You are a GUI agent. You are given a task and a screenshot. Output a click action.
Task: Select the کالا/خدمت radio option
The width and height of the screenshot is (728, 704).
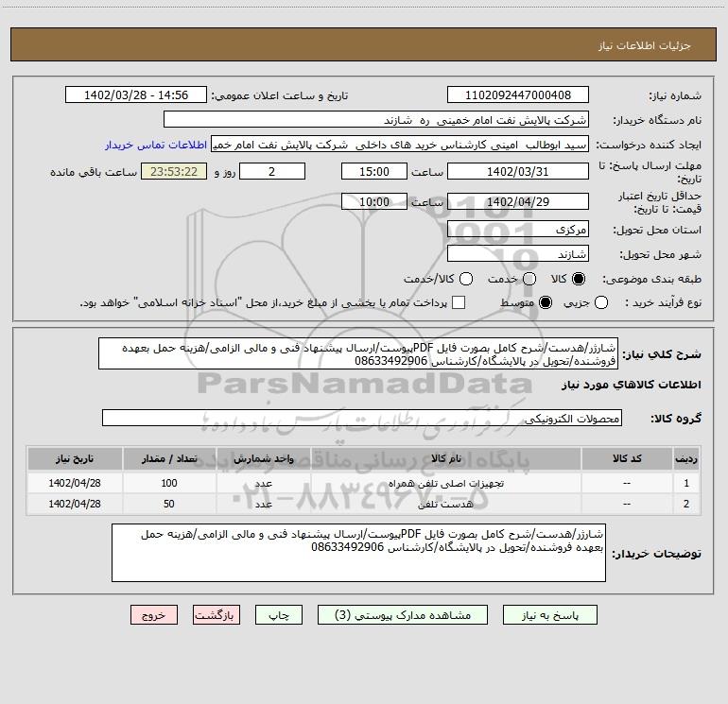tap(466, 279)
